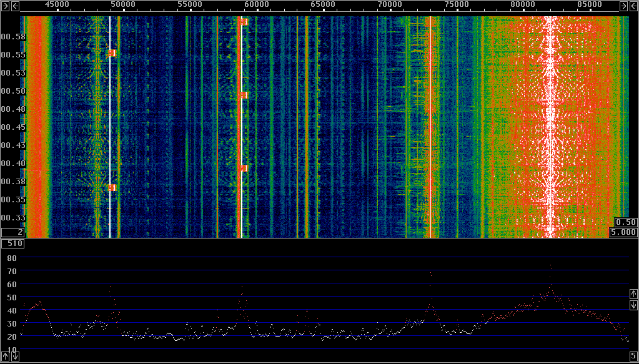Click the white carrier line near 49000
The width and height of the screenshot is (639, 364).
pyautogui.click(x=110, y=127)
